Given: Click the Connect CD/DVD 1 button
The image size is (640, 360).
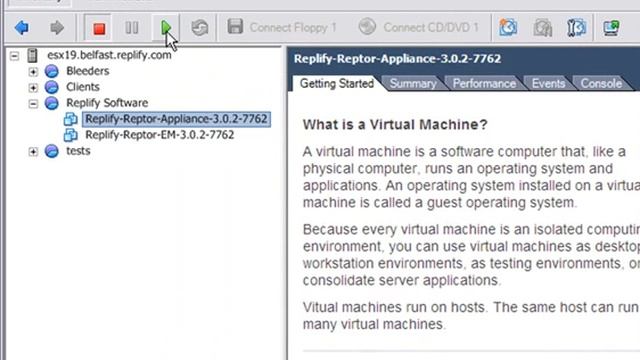Looking at the screenshot, I should (x=418, y=27).
